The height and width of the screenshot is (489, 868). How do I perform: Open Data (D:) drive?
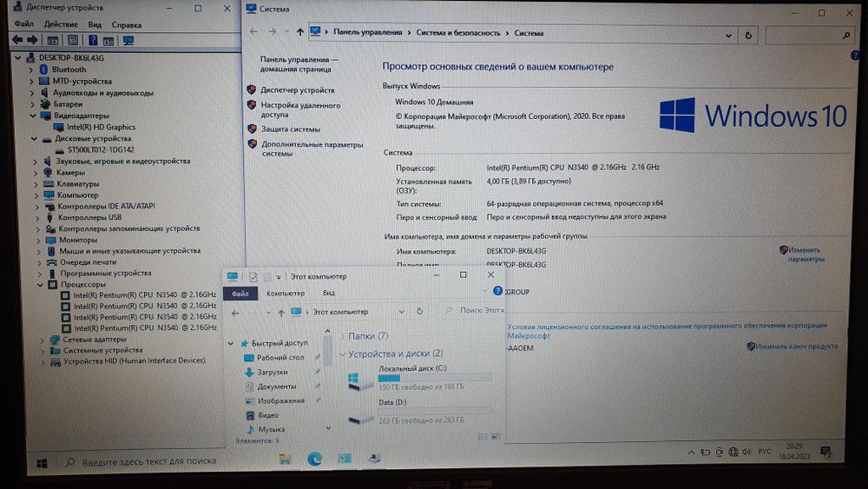(419, 412)
